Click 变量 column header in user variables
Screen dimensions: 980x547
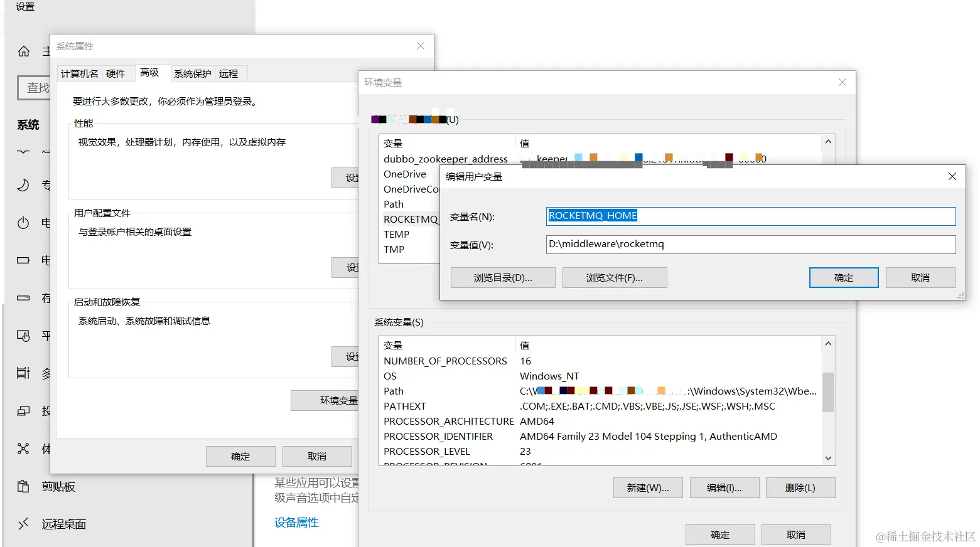(x=448, y=143)
